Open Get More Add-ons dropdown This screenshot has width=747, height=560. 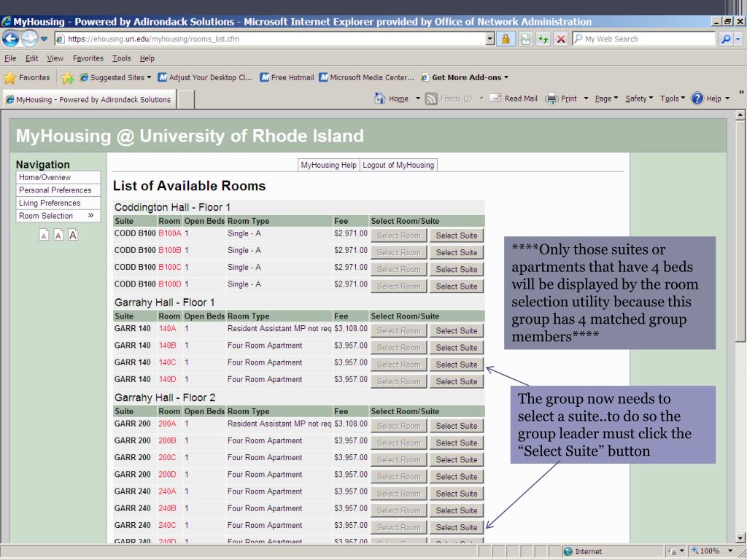(465, 77)
